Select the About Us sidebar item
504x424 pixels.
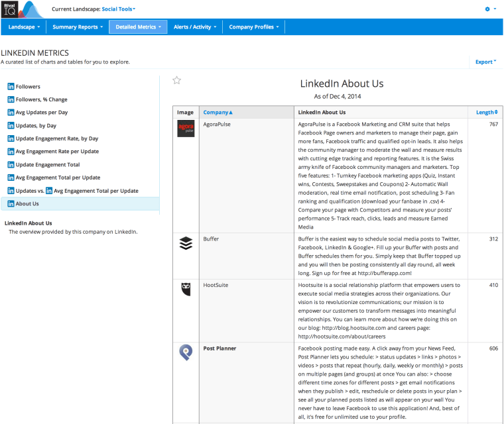[x=80, y=203]
